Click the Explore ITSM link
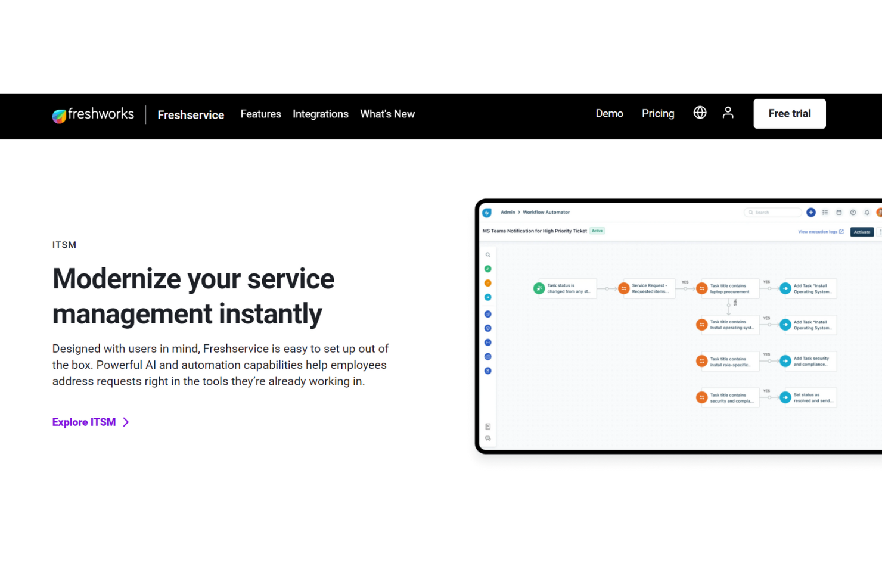882x588 pixels. (x=84, y=422)
